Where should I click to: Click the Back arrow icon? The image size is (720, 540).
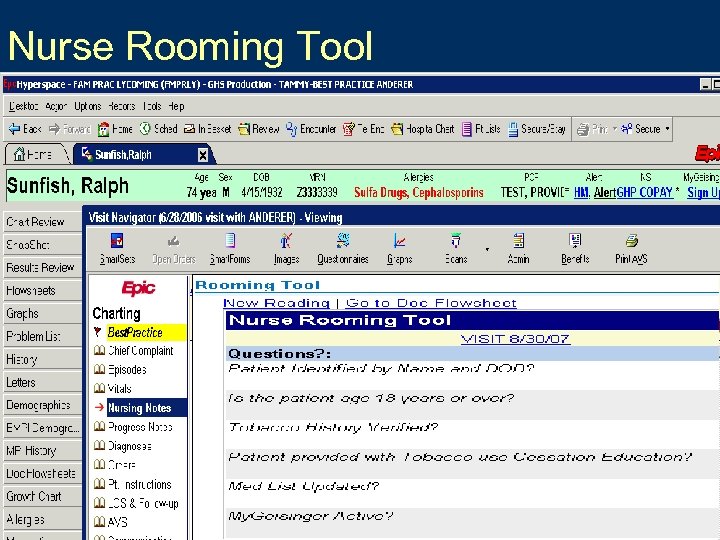tap(14, 129)
